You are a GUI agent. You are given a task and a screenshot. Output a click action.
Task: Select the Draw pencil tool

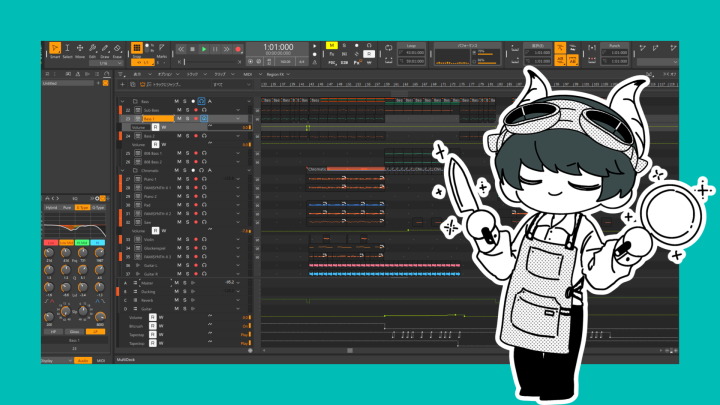(105, 48)
